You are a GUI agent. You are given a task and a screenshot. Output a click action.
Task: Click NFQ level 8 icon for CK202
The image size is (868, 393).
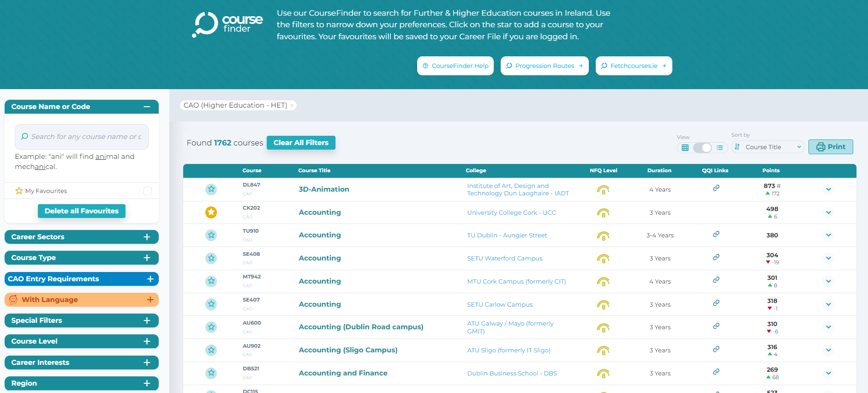(x=603, y=213)
